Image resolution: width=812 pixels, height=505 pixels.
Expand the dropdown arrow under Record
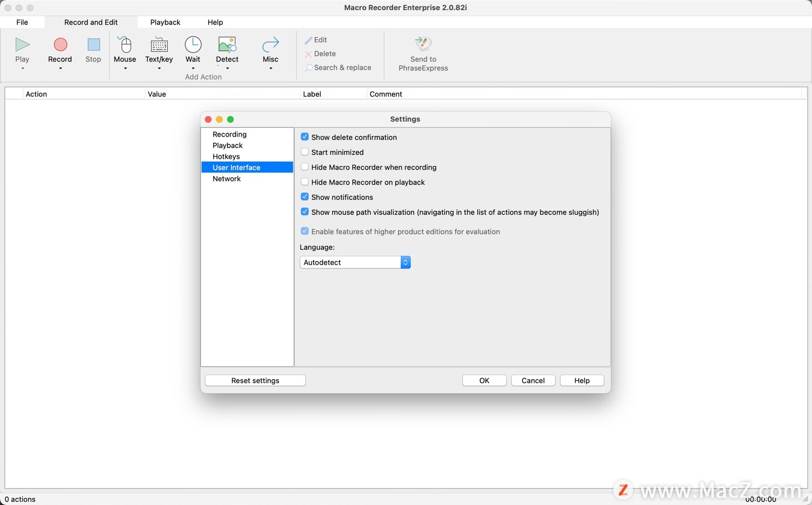pyautogui.click(x=60, y=69)
